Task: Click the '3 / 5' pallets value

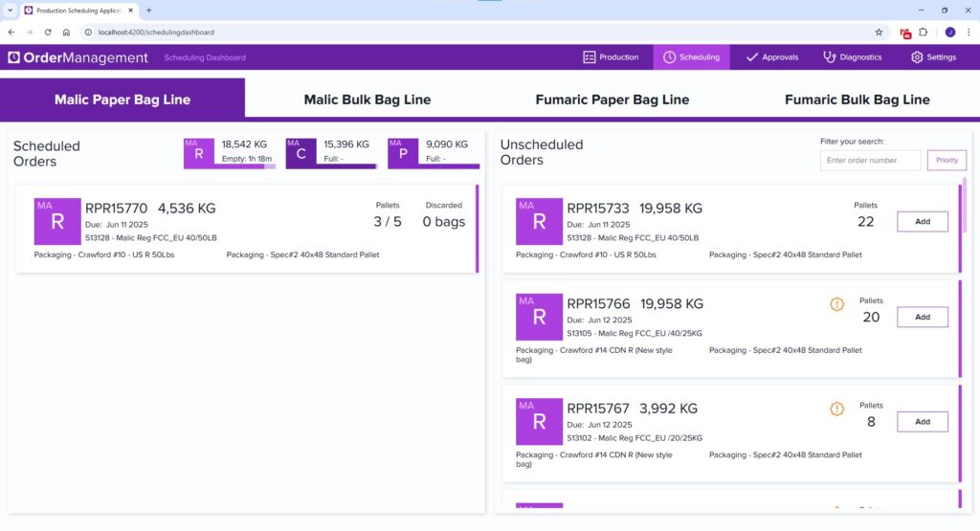Action: click(388, 222)
